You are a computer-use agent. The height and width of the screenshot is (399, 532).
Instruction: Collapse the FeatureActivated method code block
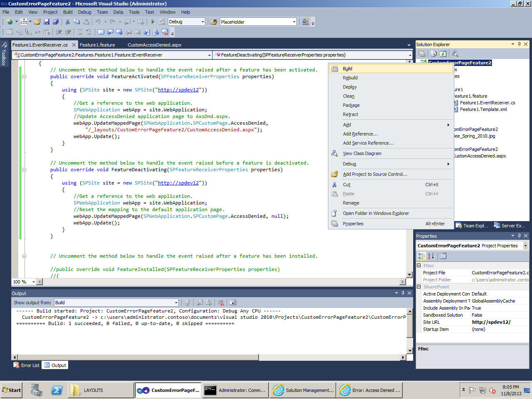(x=24, y=76)
